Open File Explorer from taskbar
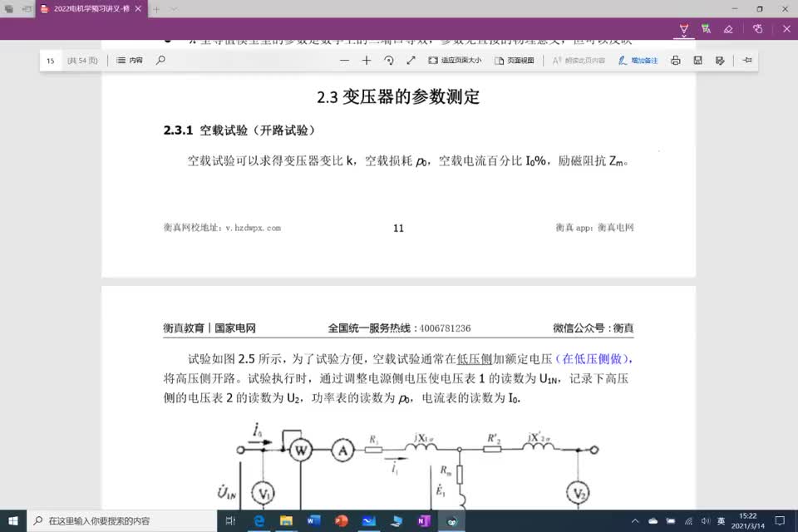798x532 pixels. point(286,521)
